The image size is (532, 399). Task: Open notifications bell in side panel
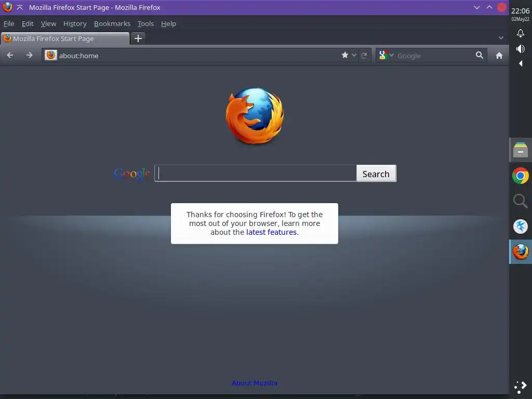click(x=520, y=33)
